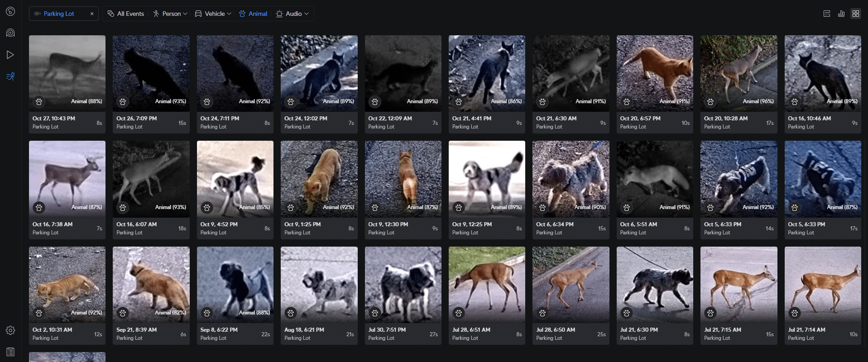Open the Oct 16, 7:38 AM deer thumbnail
This screenshot has width=868, height=362.
67,179
